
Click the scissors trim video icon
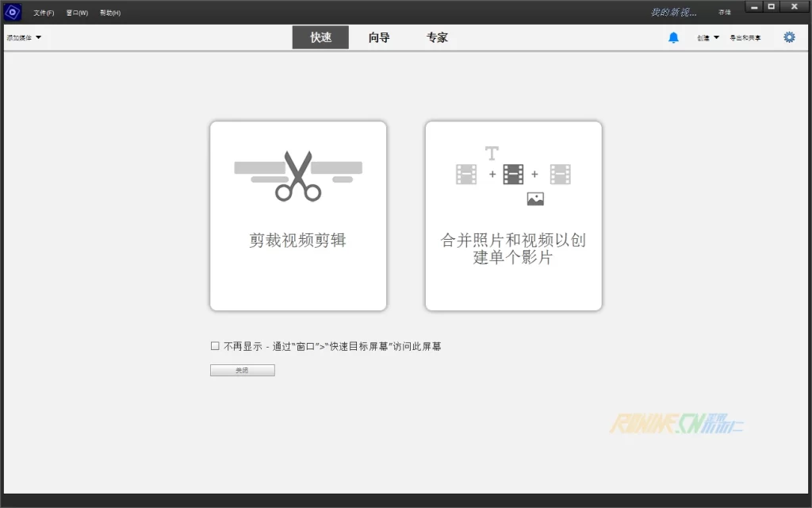point(298,176)
